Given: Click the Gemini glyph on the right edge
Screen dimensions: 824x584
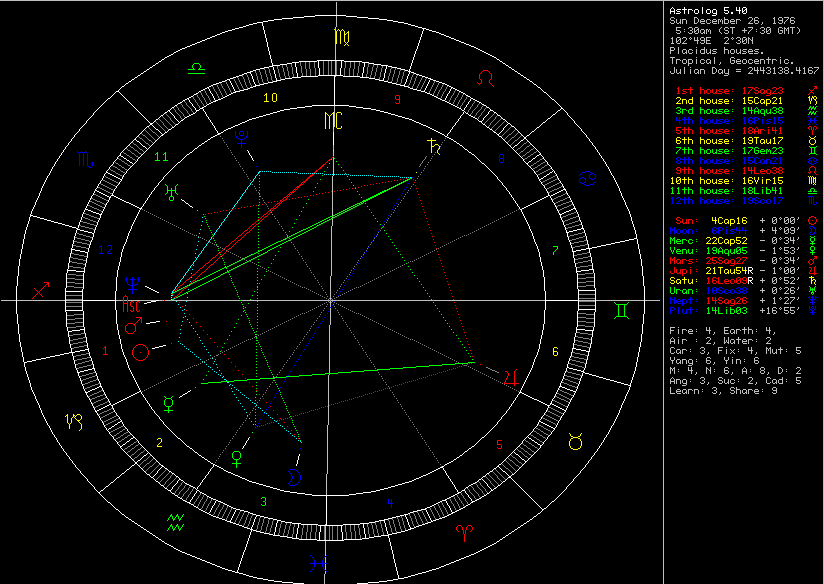Looking at the screenshot, I should point(622,311).
